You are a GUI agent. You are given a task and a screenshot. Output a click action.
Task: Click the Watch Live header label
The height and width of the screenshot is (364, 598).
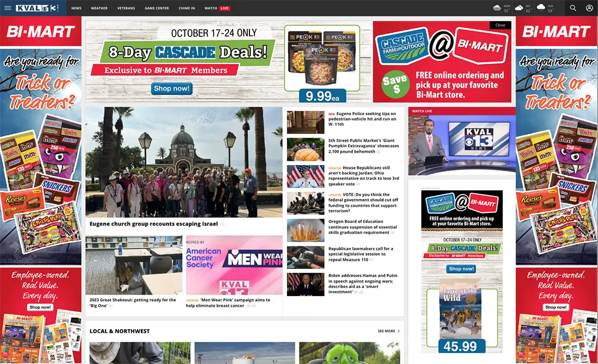point(422,111)
